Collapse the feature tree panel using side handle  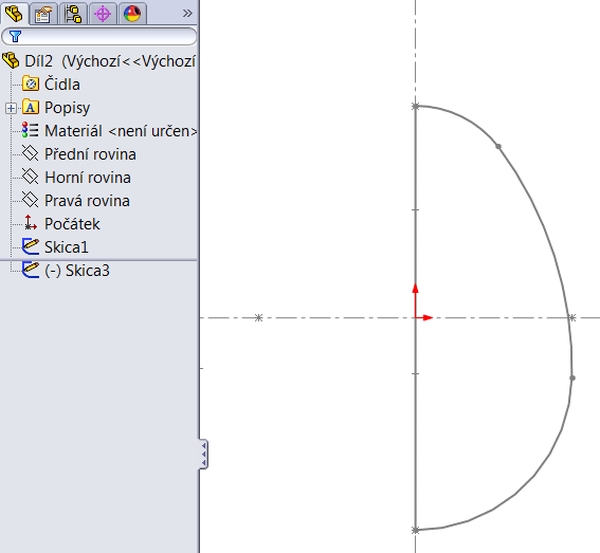pos(203,454)
